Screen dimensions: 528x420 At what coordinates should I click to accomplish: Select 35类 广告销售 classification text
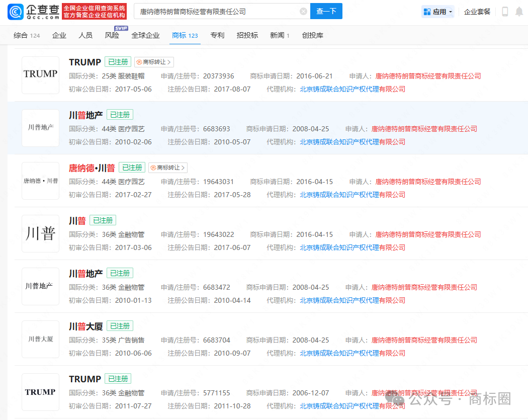tap(123, 341)
